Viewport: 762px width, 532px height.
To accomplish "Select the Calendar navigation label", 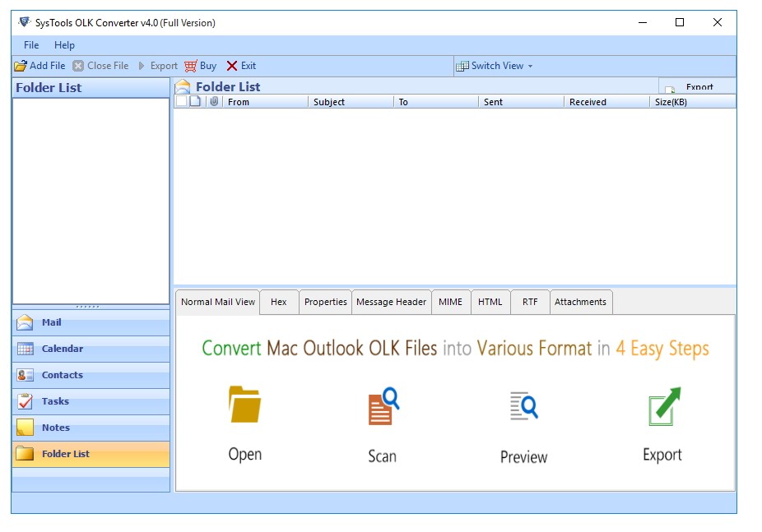I will point(63,349).
